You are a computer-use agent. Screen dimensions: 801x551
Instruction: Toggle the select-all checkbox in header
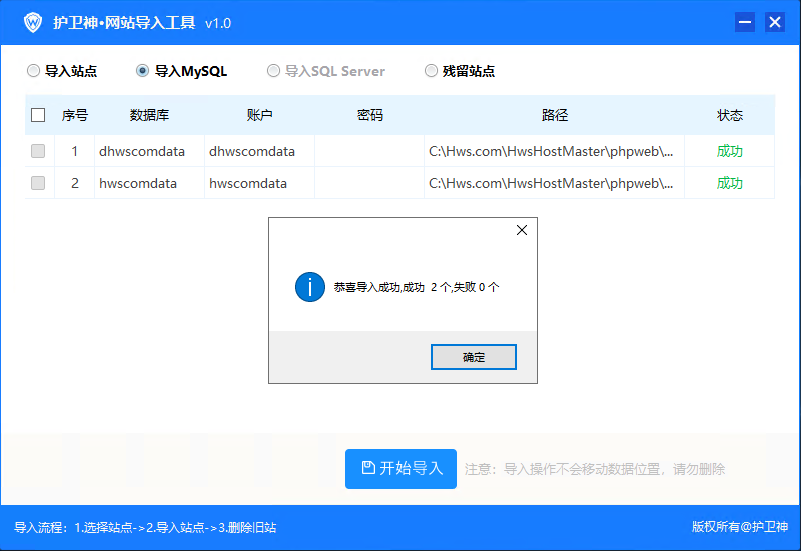(x=38, y=115)
